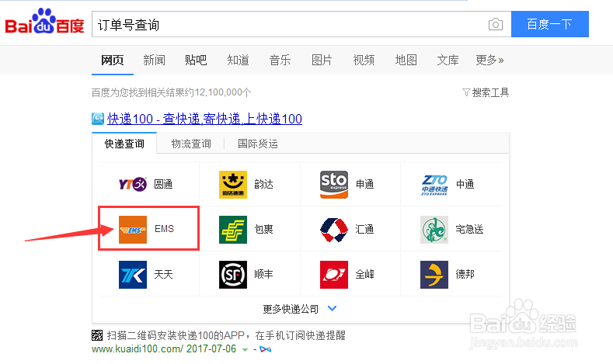Click the 汇通 label
The height and width of the screenshot is (364, 613).
(x=364, y=229)
